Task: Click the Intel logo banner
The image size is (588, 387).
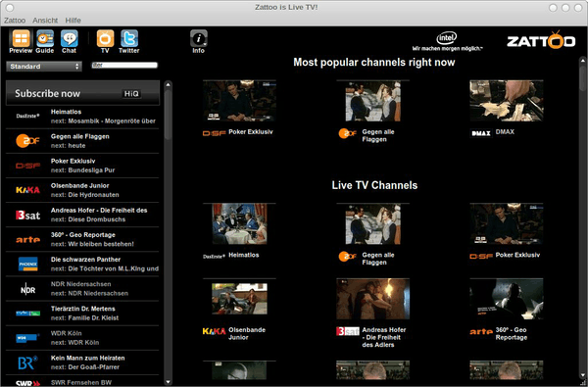Action: point(447,41)
